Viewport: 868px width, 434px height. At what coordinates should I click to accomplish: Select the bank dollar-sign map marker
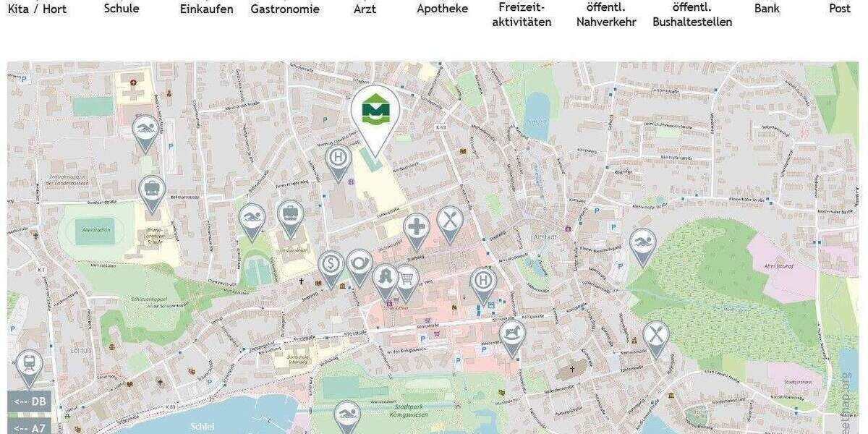331,268
